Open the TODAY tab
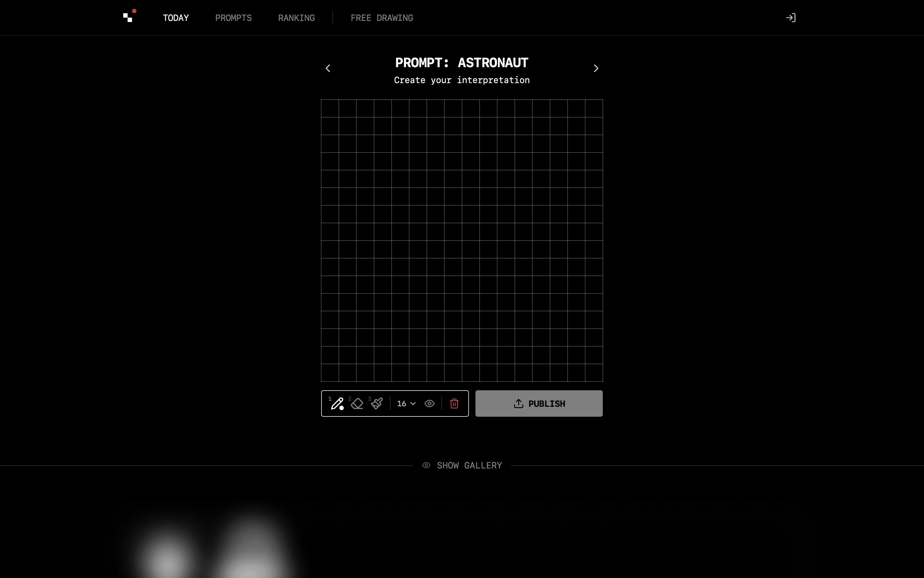This screenshot has height=578, width=924. [x=176, y=18]
